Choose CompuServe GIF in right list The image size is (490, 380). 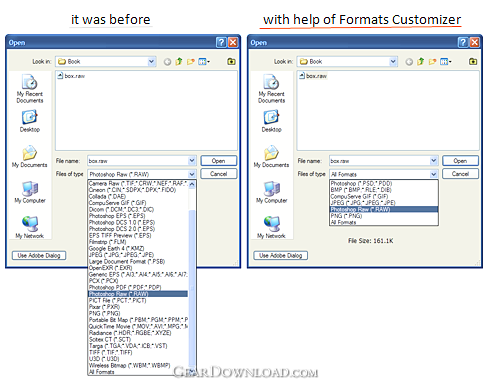coord(384,196)
